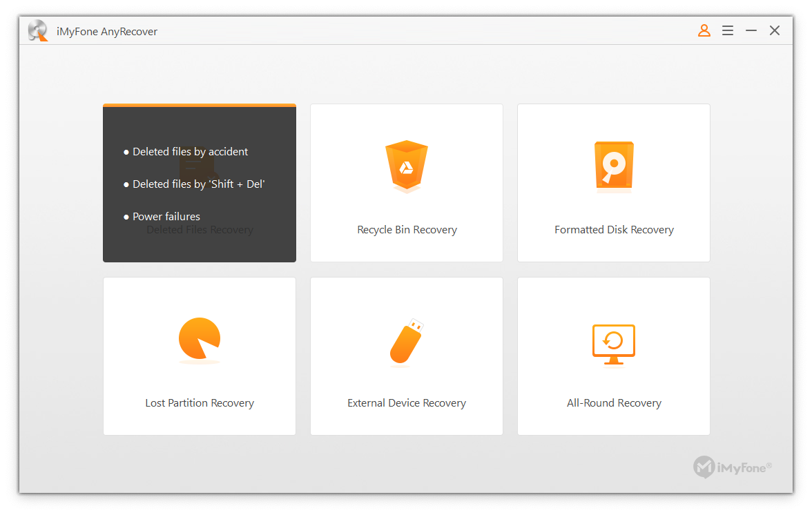The image size is (812, 515).
Task: Choose External Device Recovery label
Action: [407, 403]
